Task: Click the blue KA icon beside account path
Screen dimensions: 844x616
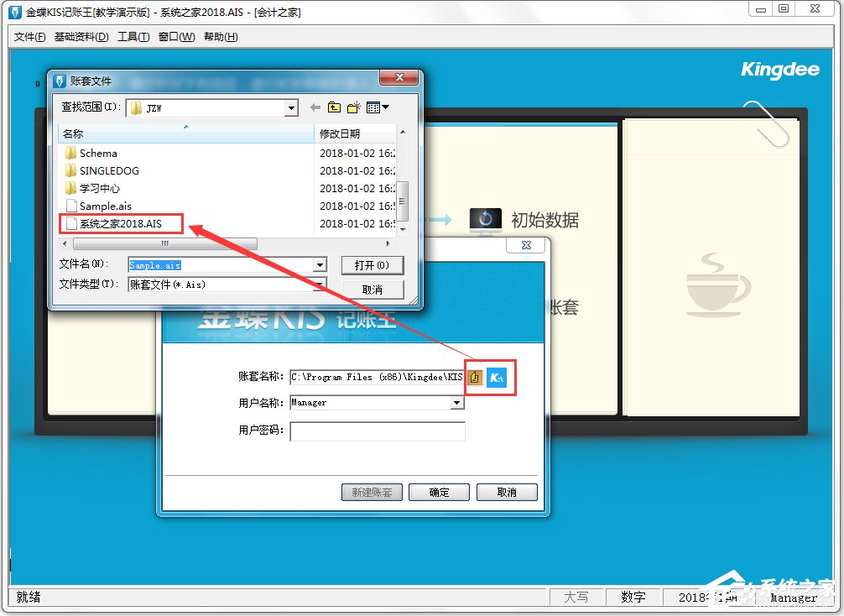Action: tap(497, 378)
